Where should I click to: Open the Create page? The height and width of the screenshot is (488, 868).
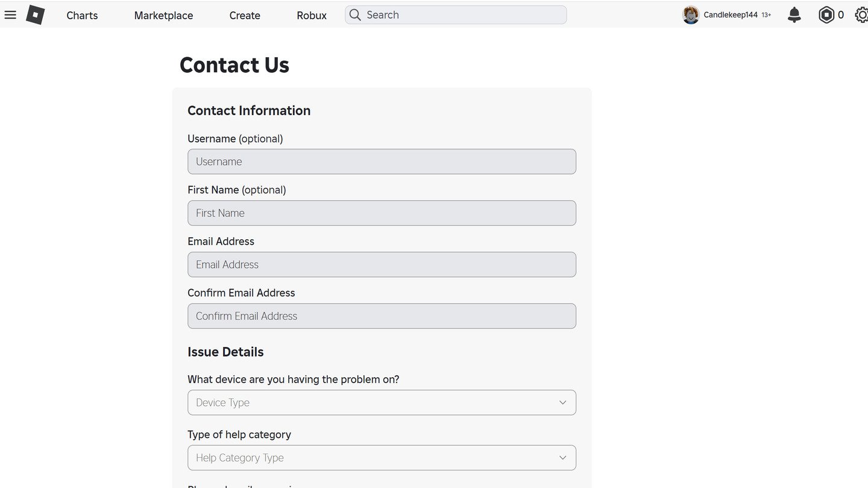coord(245,15)
